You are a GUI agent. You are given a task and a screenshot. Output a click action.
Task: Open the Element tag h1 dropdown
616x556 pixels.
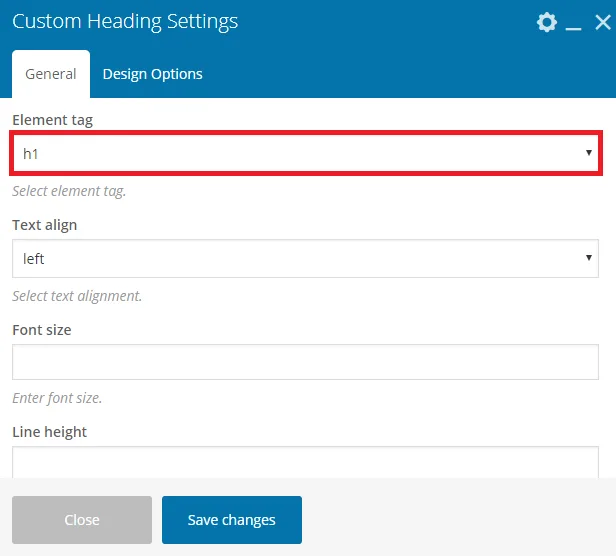[306, 153]
